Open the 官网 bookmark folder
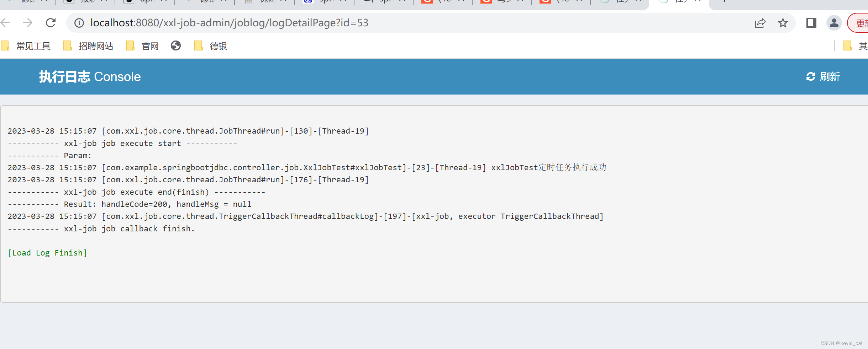The height and width of the screenshot is (349, 868). (142, 46)
